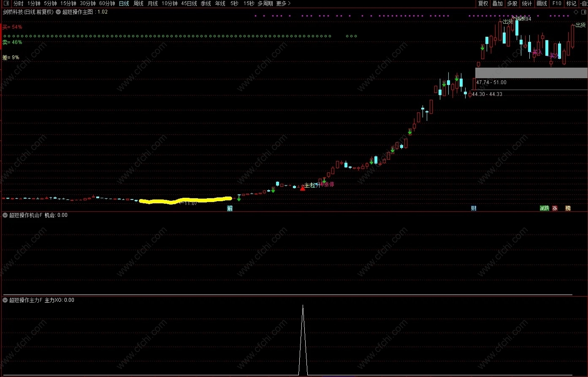Select the 60分钟 period
The image size is (588, 377).
107,3
